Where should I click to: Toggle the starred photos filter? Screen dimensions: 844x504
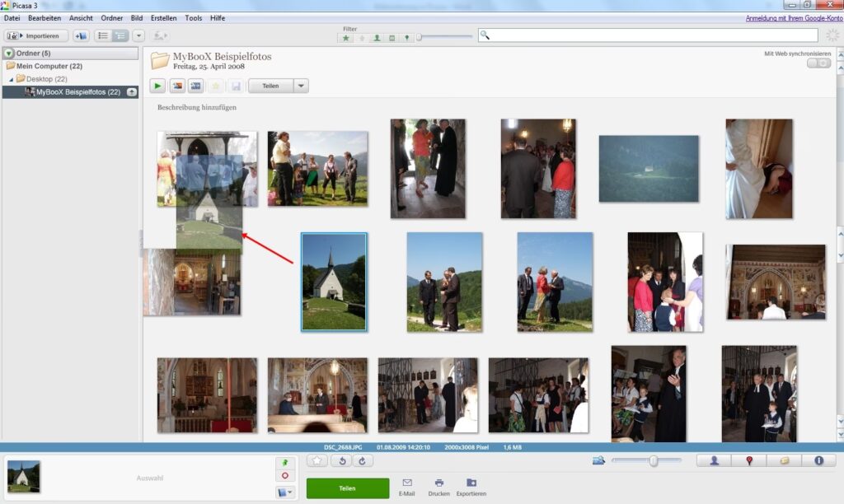coord(346,37)
